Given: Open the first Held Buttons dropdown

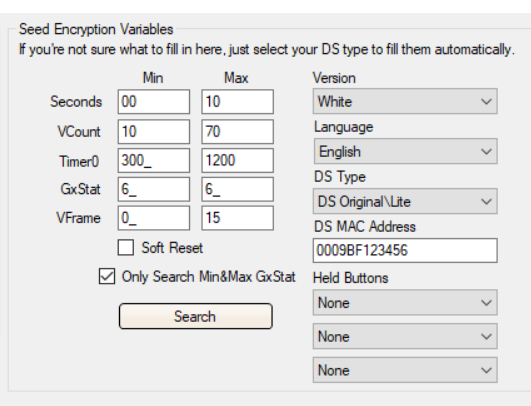Looking at the screenshot, I should point(405,302).
